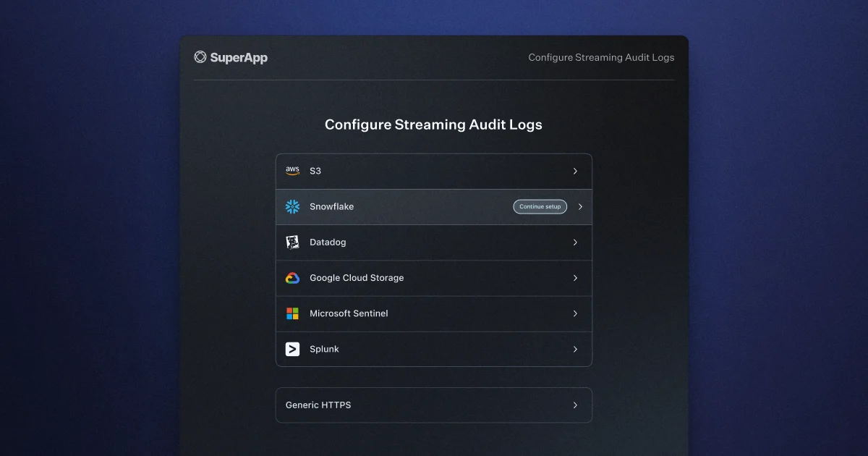Click the centered Configure Streaming Audit Logs heading
Screen dimensions: 868x456
coord(433,124)
